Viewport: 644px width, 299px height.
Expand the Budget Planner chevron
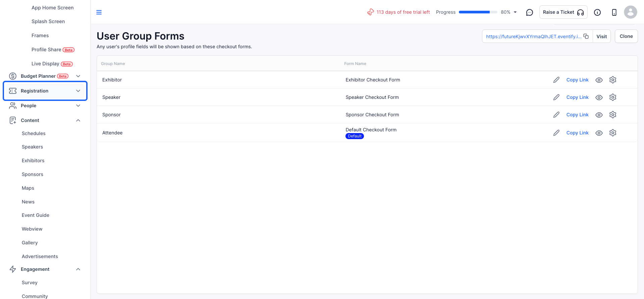pyautogui.click(x=78, y=76)
